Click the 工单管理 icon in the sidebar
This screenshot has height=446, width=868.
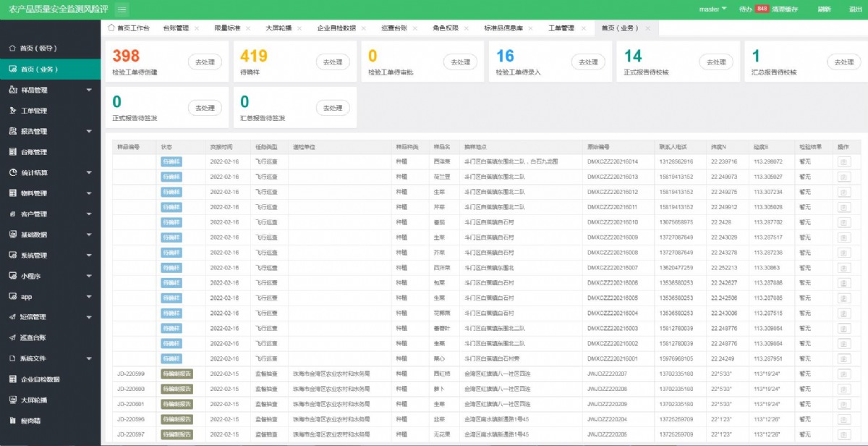point(13,111)
